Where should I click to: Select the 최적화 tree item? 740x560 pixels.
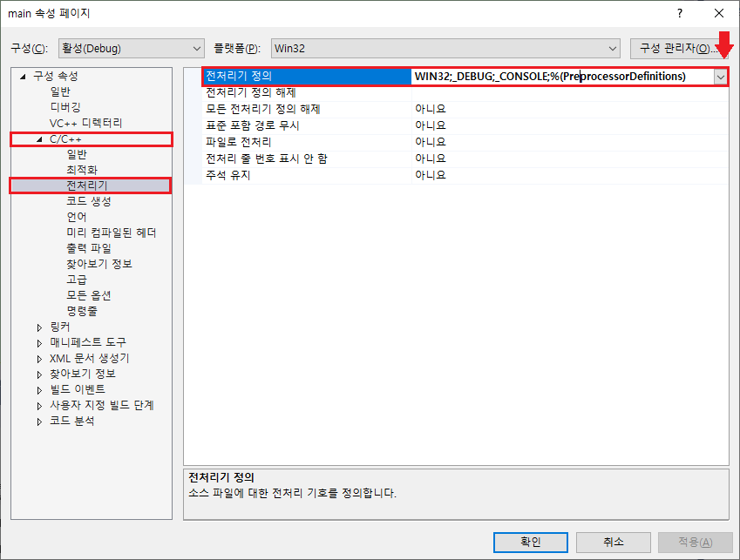point(82,170)
